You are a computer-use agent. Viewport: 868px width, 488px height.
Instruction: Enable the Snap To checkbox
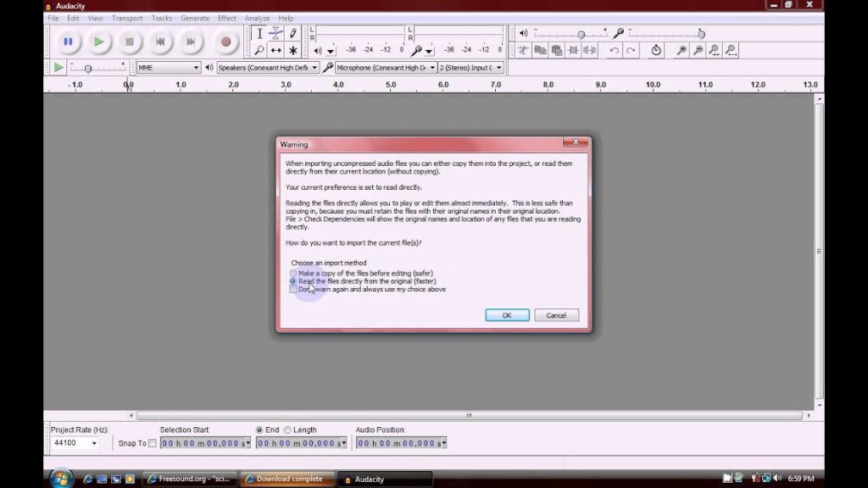point(153,443)
